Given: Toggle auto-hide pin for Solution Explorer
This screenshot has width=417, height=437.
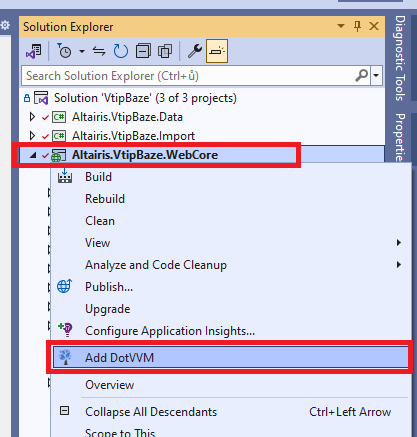Looking at the screenshot, I should point(357,26).
